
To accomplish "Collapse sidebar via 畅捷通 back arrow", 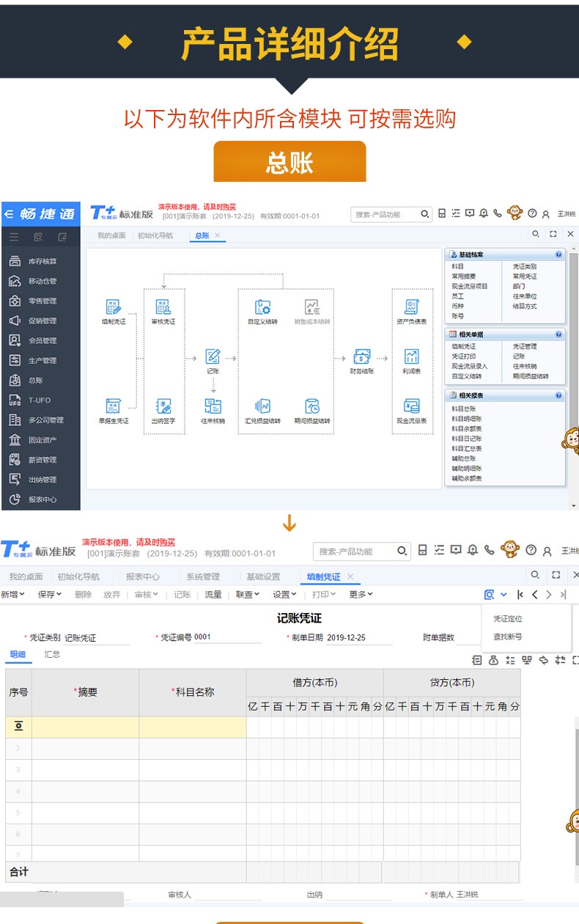I will [x=9, y=214].
